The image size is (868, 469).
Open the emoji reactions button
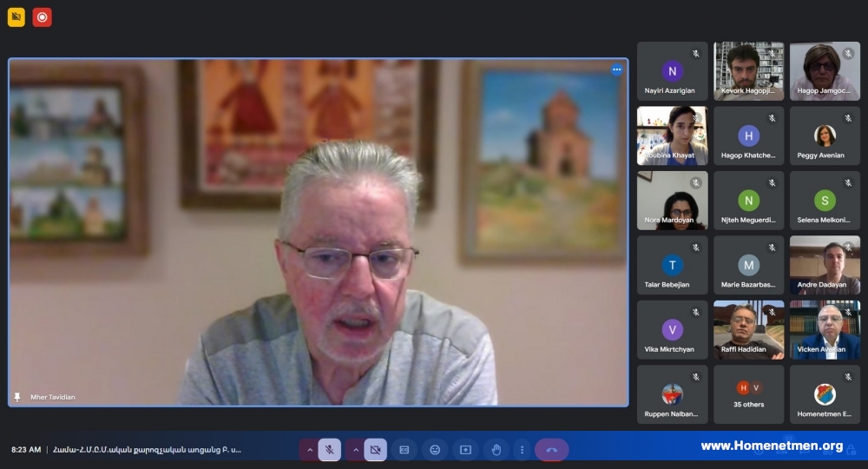pyautogui.click(x=435, y=450)
